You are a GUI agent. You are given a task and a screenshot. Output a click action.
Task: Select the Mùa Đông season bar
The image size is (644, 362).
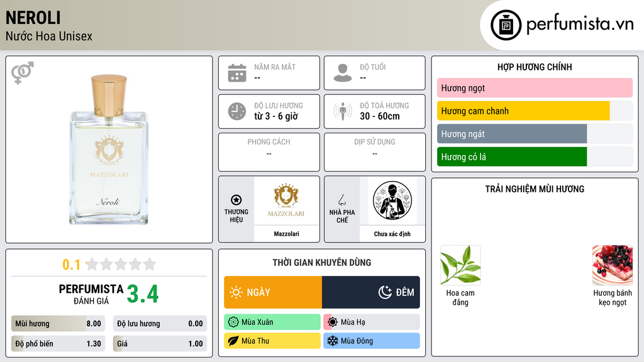[372, 341]
